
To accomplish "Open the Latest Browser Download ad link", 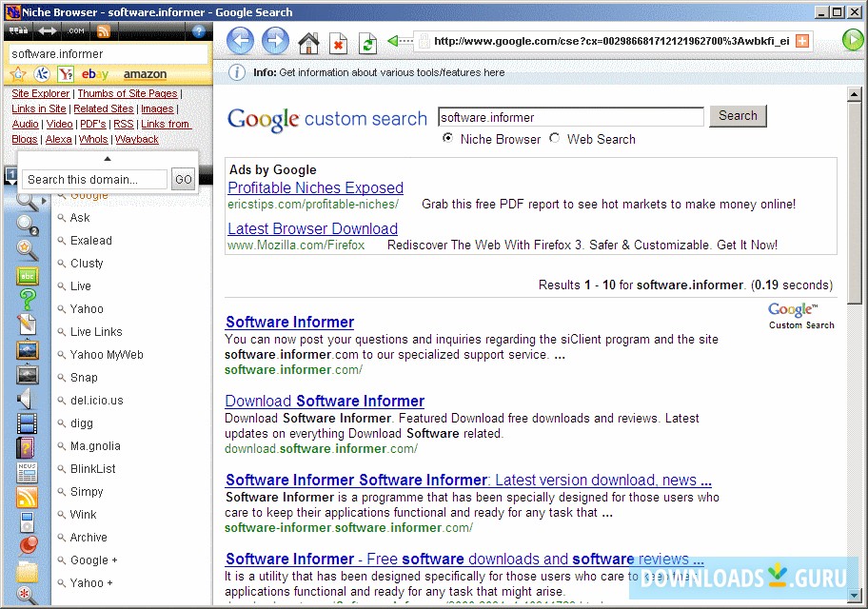I will coord(313,228).
